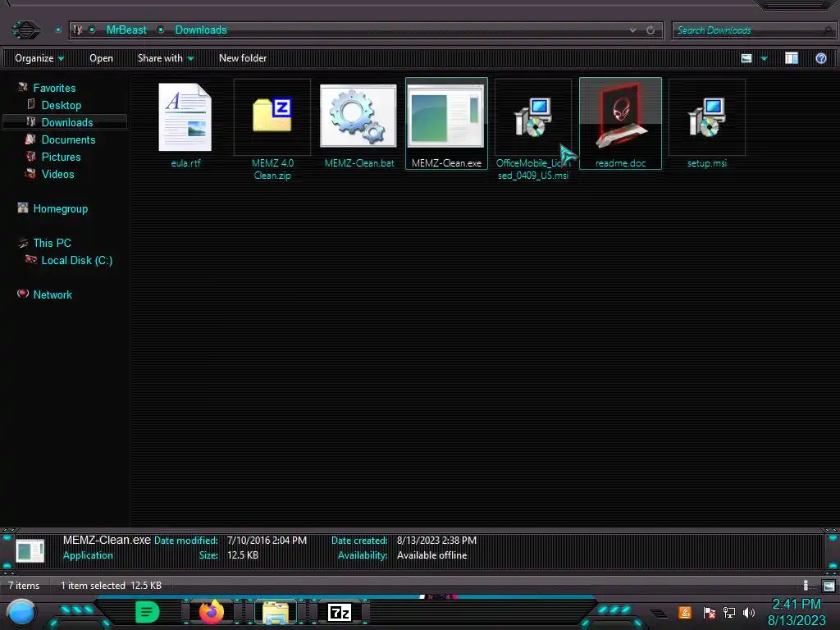Switch to details view in status bar
The height and width of the screenshot is (630, 840).
(x=807, y=586)
